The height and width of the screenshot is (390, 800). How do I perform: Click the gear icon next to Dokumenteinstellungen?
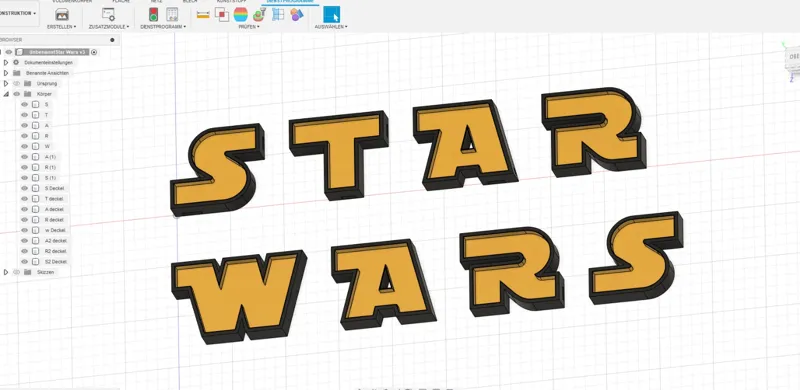[x=16, y=62]
